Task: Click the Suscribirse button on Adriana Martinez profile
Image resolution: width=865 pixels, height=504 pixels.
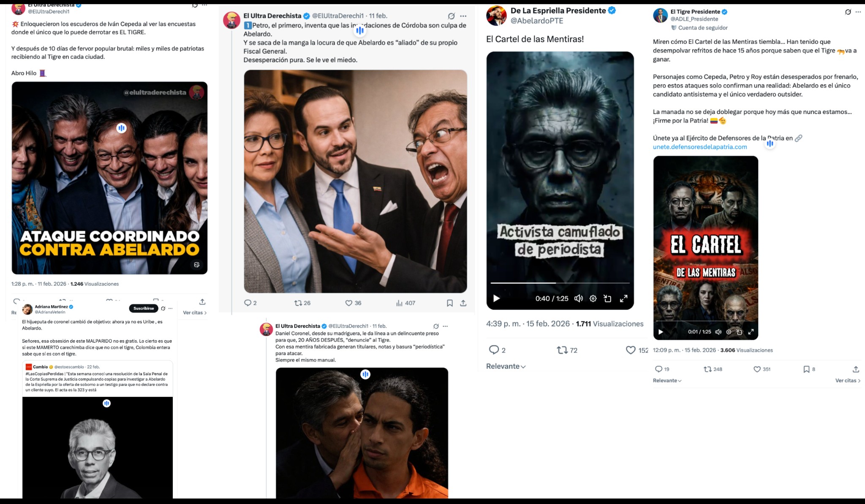Action: pos(144,309)
